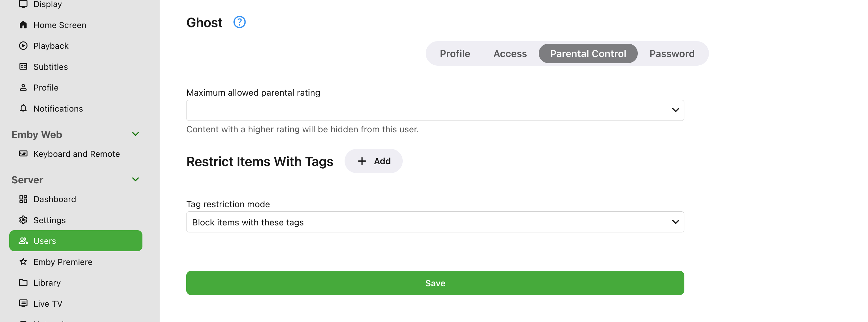Image resolution: width=868 pixels, height=322 pixels.
Task: Click the Live TV icon
Action: (23, 304)
